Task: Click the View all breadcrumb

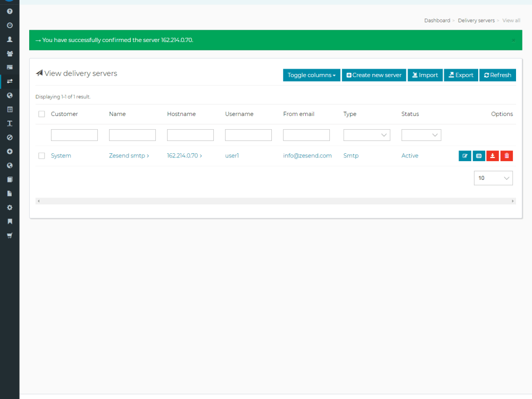Action: (511, 20)
